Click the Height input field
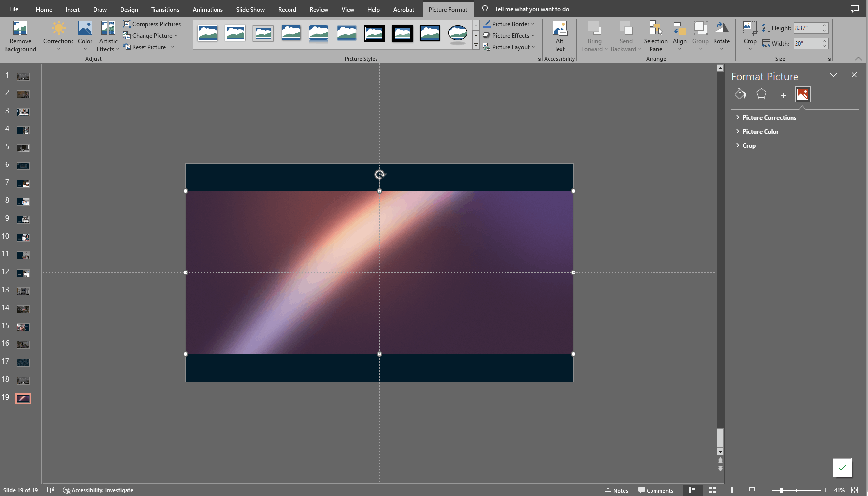This screenshot has width=868, height=496. click(x=807, y=28)
